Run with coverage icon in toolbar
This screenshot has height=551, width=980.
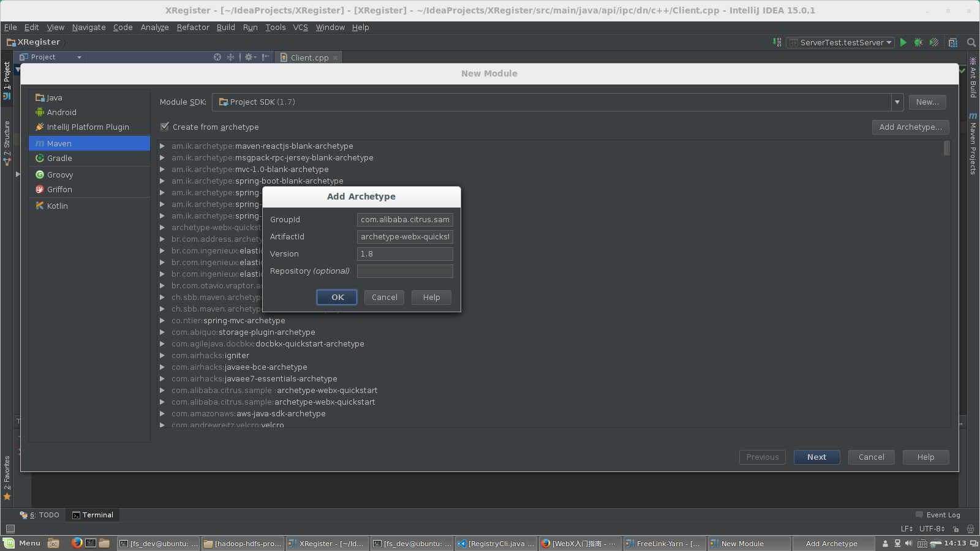tap(933, 42)
